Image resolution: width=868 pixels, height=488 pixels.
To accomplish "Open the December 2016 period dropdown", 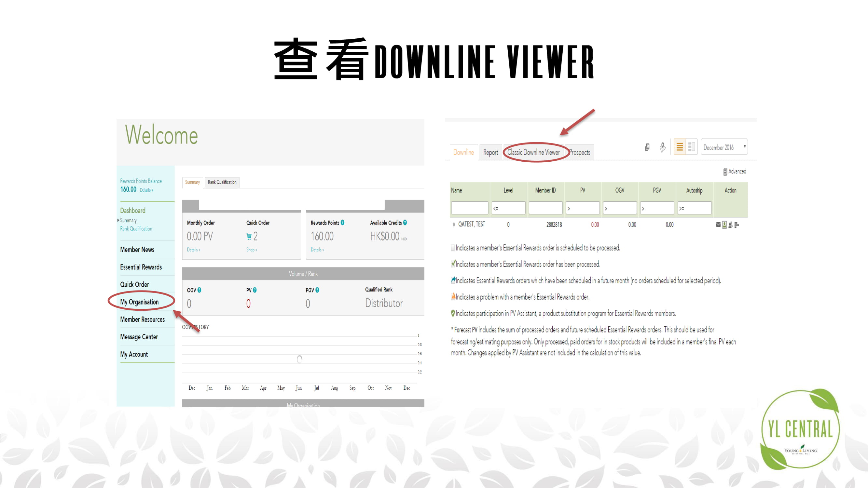I will pos(724,147).
